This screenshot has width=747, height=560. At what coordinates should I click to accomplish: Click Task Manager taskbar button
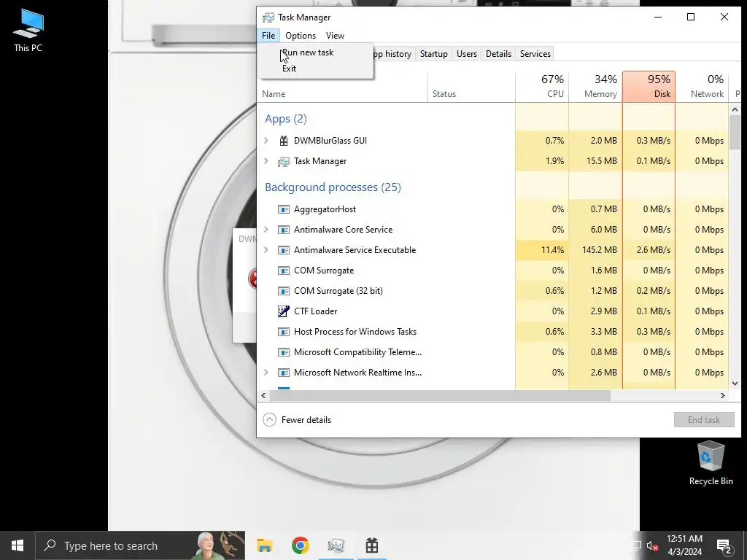click(336, 545)
